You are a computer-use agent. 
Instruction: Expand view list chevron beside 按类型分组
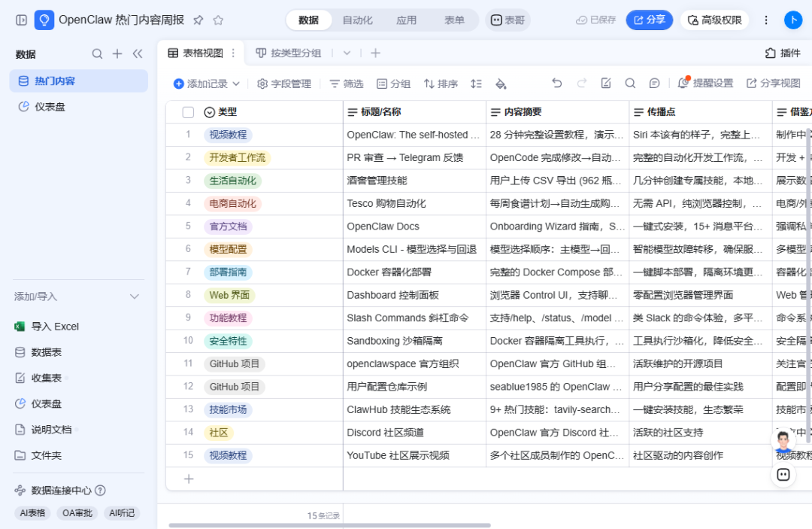347,53
